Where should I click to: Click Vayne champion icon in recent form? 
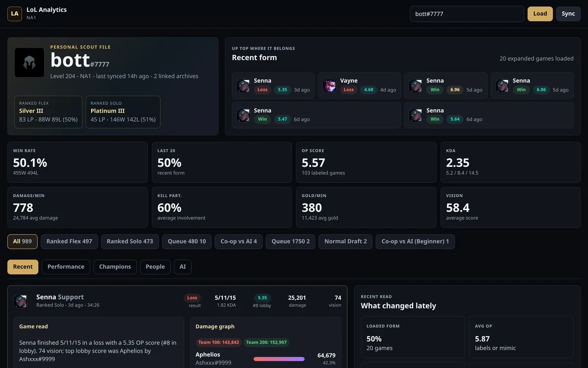pos(330,86)
